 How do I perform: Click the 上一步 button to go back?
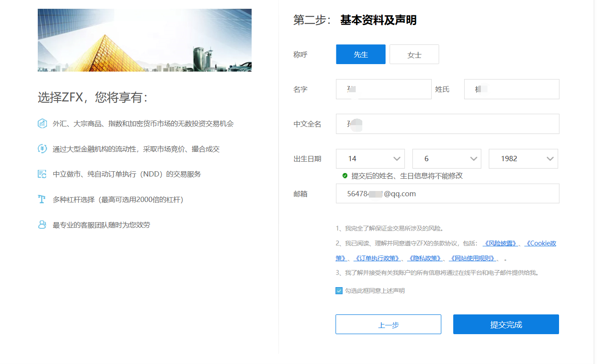coord(388,324)
